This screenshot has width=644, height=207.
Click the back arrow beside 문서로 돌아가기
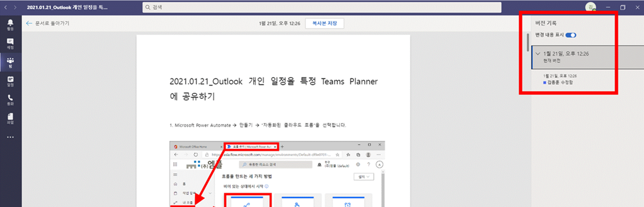29,23
